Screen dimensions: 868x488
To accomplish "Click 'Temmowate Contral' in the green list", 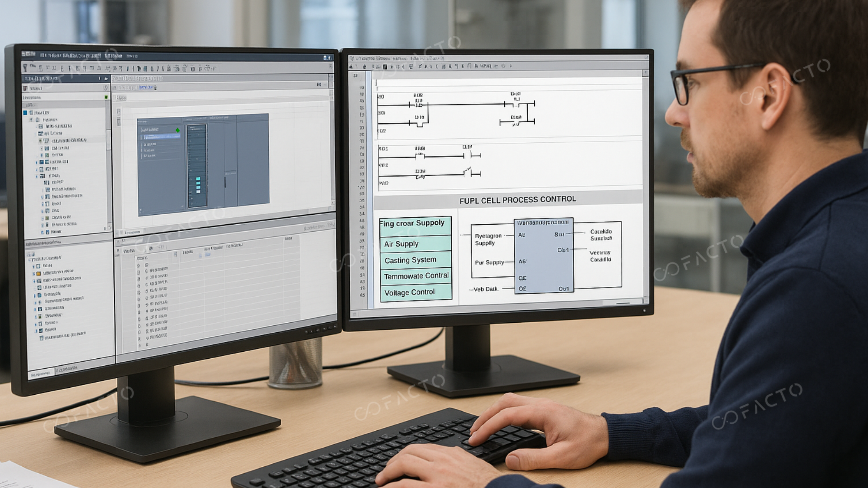I will (x=415, y=276).
